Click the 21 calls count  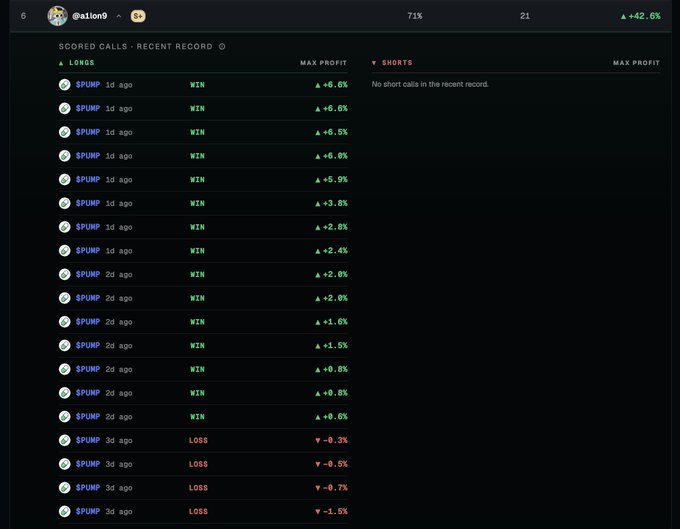[x=525, y=16]
